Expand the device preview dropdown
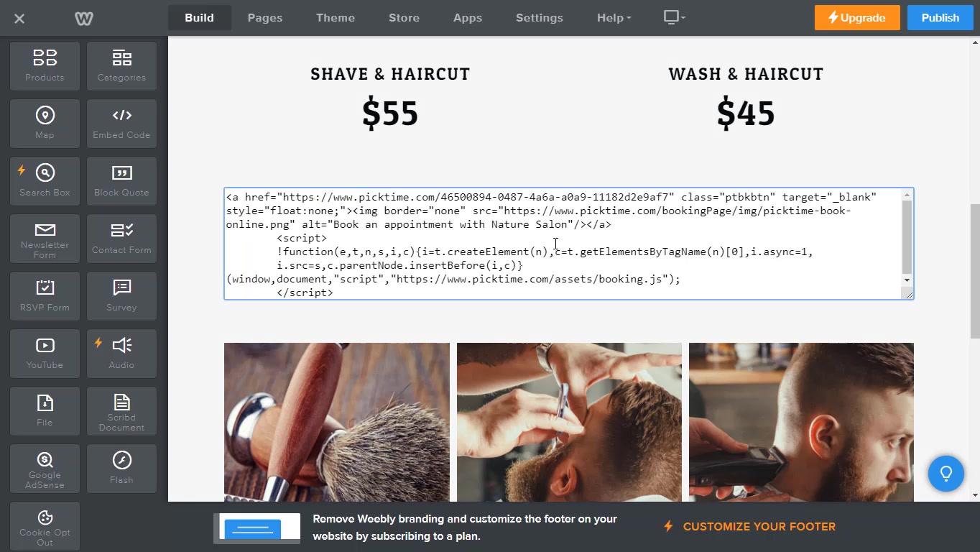980x552 pixels. [674, 17]
